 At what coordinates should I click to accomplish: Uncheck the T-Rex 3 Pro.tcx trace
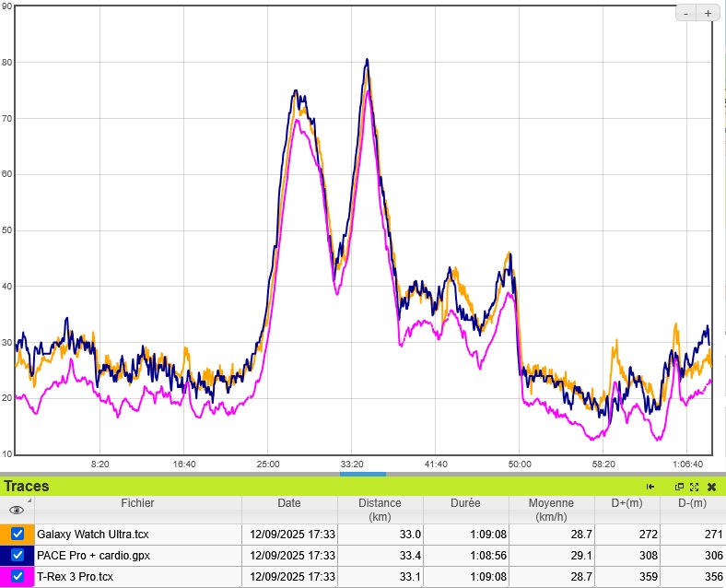[x=18, y=576]
